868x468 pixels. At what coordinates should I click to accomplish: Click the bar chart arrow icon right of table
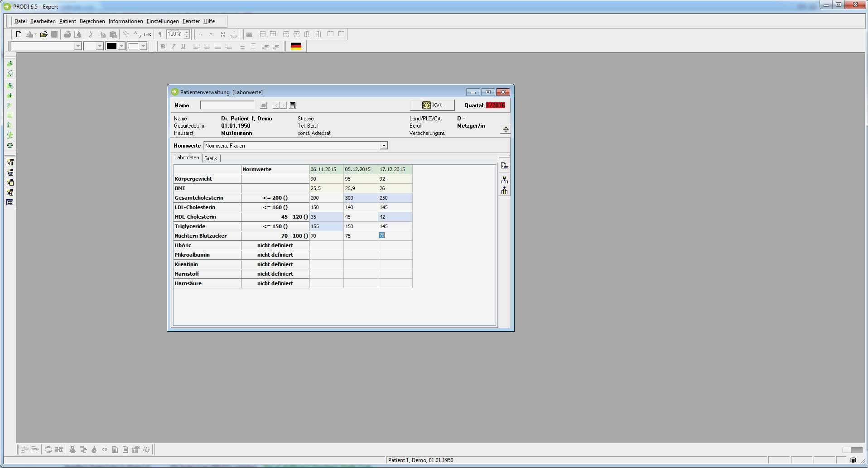[504, 190]
